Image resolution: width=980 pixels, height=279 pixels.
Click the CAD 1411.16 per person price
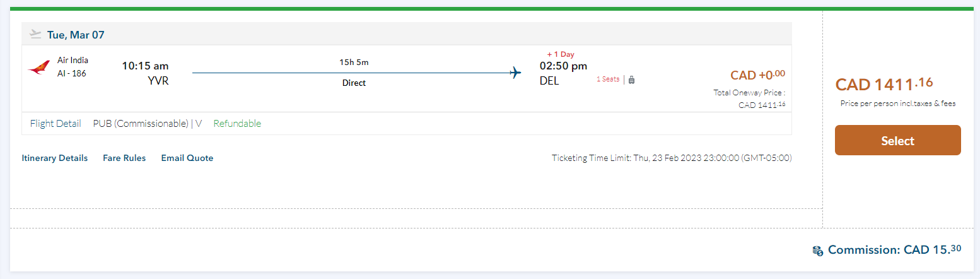click(884, 85)
